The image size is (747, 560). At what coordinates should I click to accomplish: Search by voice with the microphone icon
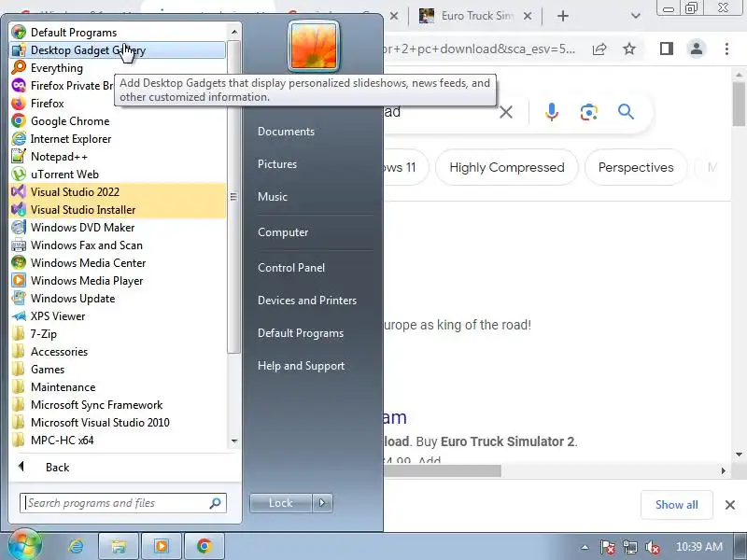(x=552, y=112)
